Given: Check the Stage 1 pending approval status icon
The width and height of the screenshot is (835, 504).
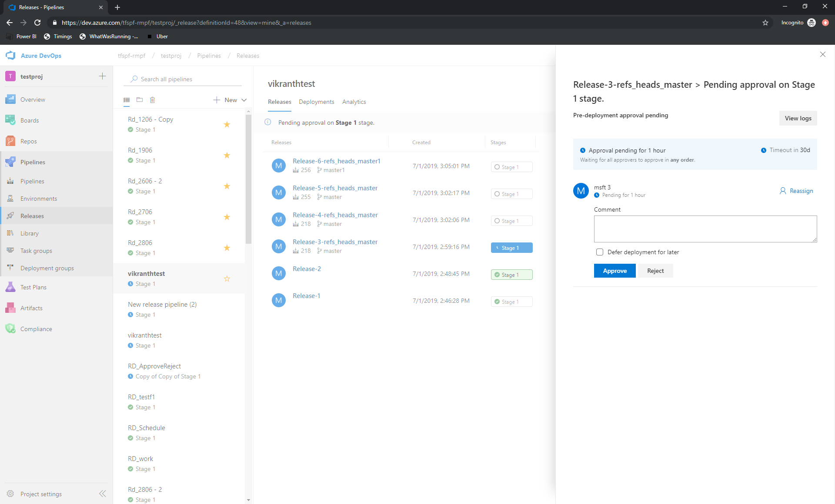Looking at the screenshot, I should (497, 248).
